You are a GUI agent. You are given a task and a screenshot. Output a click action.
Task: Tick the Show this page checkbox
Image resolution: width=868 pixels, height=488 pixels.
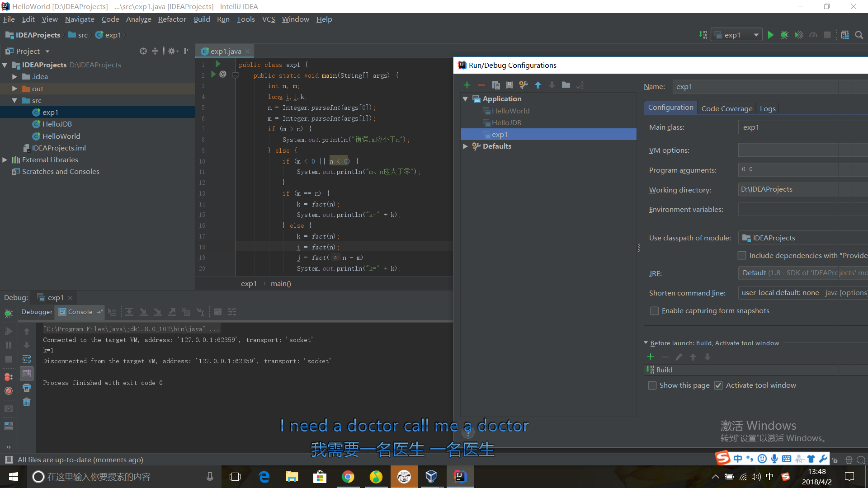point(652,385)
